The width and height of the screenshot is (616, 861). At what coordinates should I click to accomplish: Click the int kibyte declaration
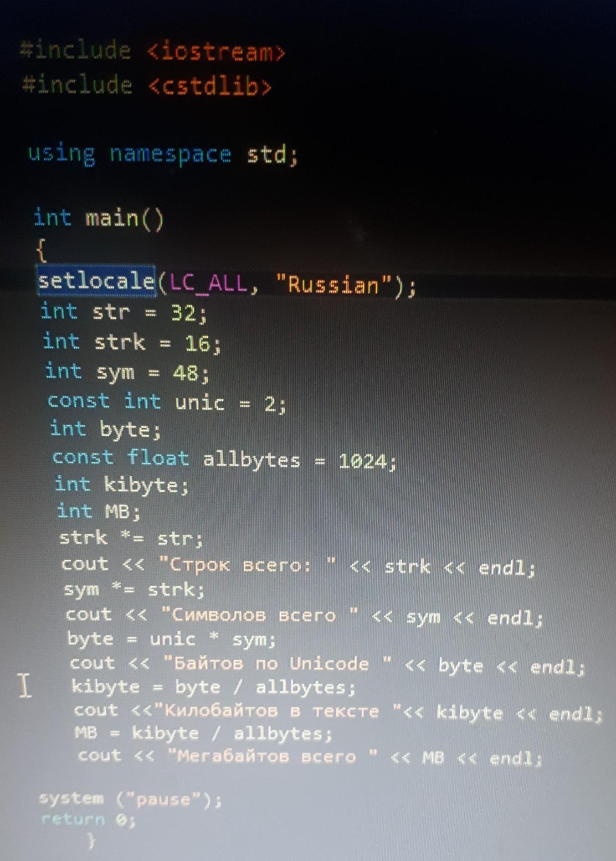(122, 485)
